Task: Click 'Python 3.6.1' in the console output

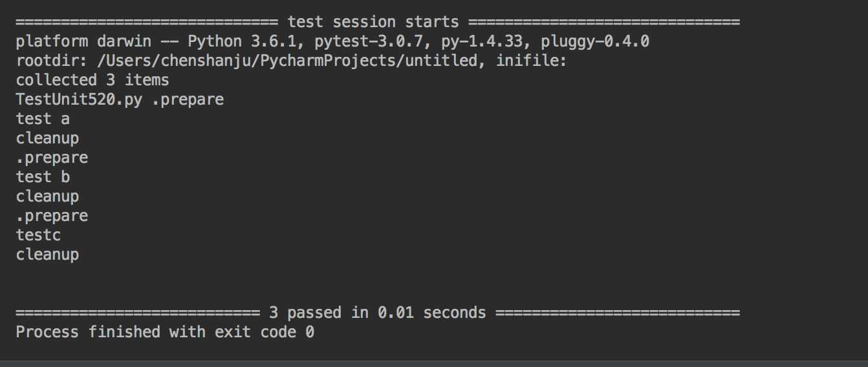Action: pos(242,42)
